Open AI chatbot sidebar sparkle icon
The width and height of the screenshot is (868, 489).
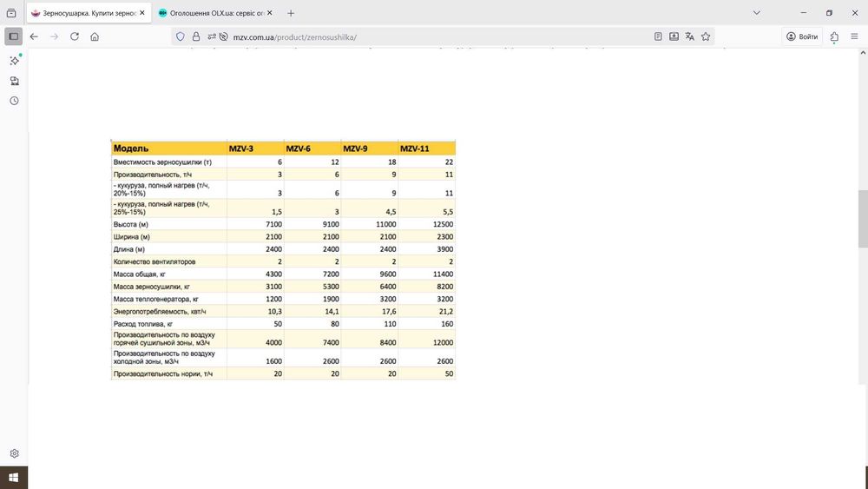pyautogui.click(x=15, y=60)
